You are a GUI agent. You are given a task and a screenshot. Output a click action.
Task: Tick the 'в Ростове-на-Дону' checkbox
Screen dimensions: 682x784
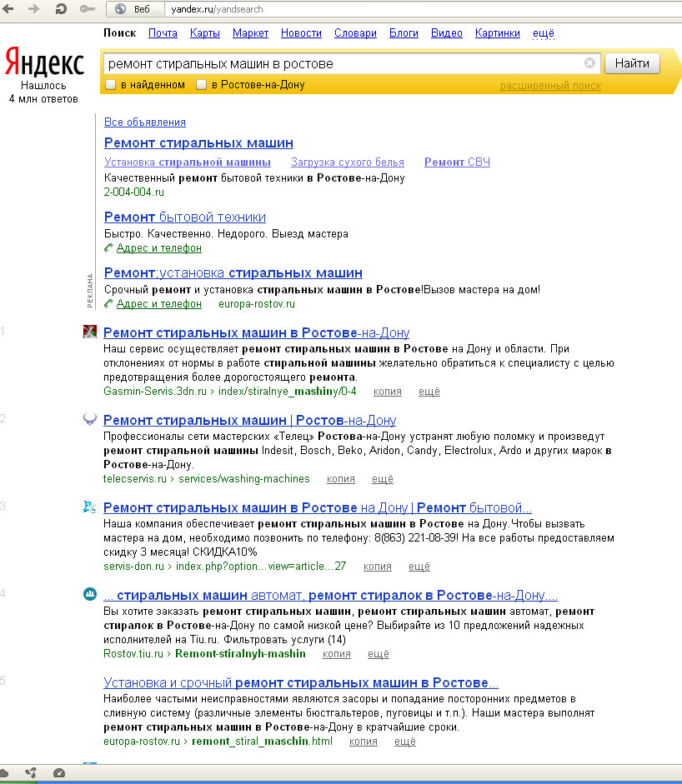coord(201,85)
